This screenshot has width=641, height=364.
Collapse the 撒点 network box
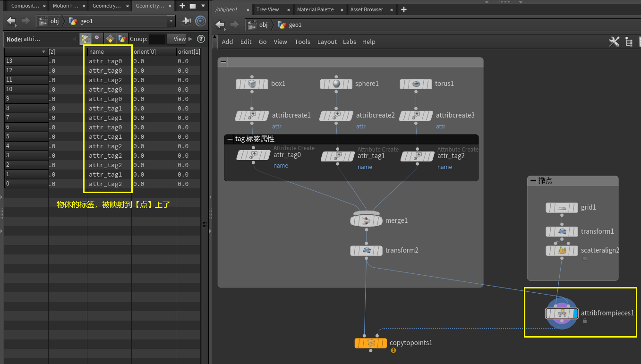(x=533, y=181)
